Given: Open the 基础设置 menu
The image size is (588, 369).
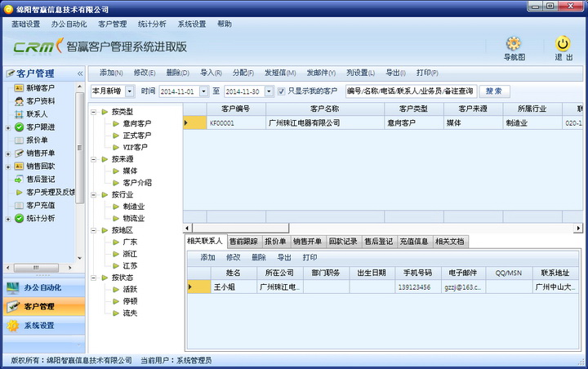Looking at the screenshot, I should click(x=25, y=24).
